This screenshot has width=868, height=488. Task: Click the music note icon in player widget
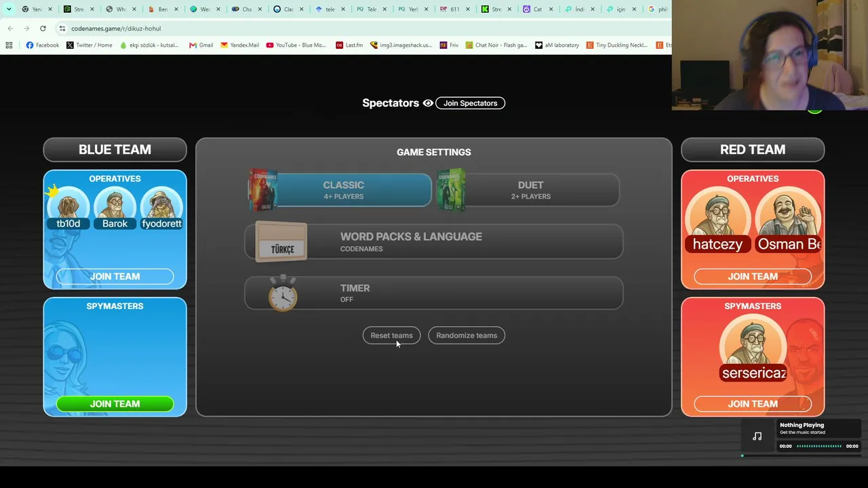tap(757, 436)
